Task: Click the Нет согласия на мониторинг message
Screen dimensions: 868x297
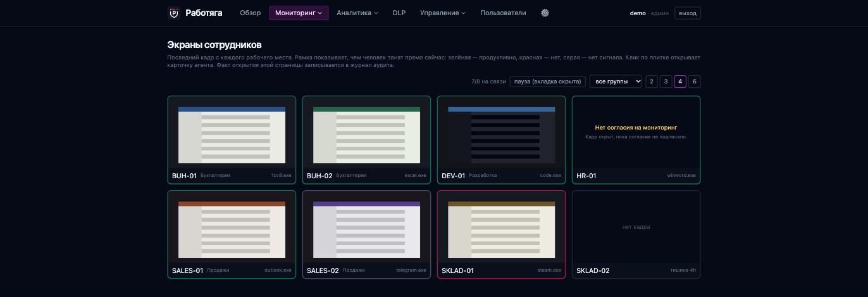Action: (x=636, y=128)
